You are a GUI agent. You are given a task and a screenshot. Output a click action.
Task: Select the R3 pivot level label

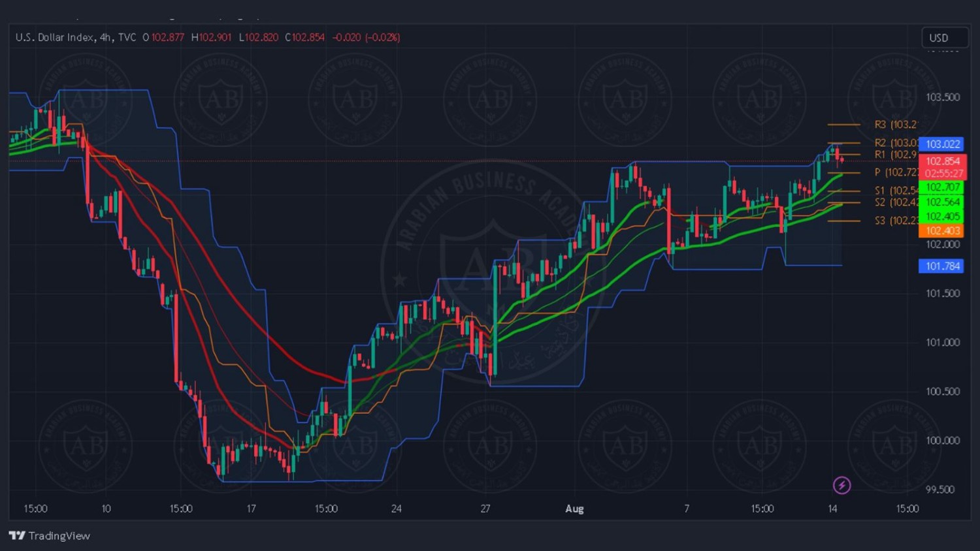click(x=896, y=124)
